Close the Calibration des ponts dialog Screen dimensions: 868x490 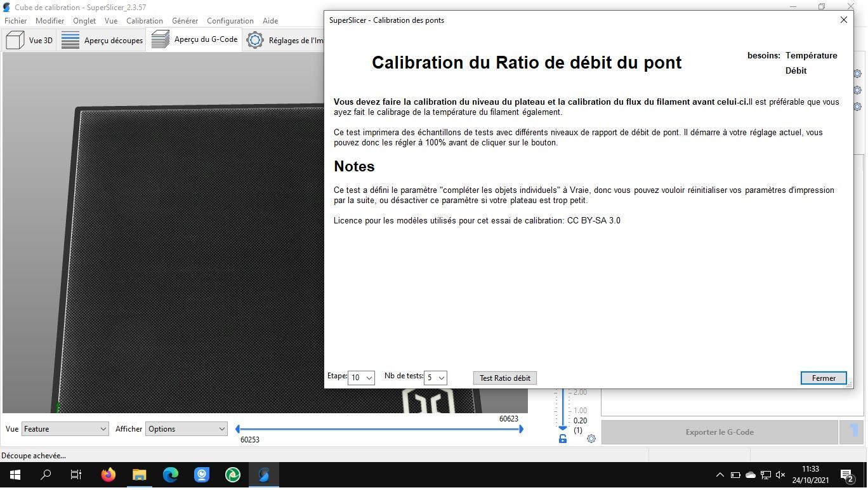843,20
